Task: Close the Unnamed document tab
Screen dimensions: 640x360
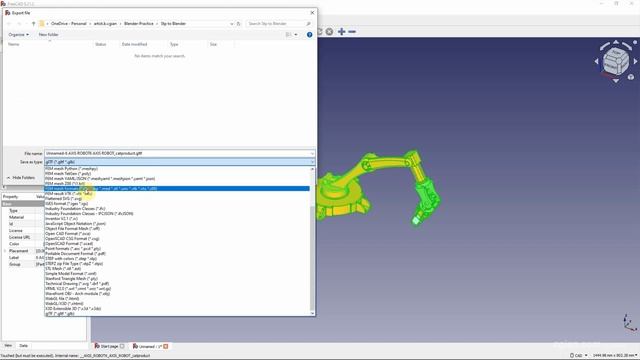Action: point(166,346)
